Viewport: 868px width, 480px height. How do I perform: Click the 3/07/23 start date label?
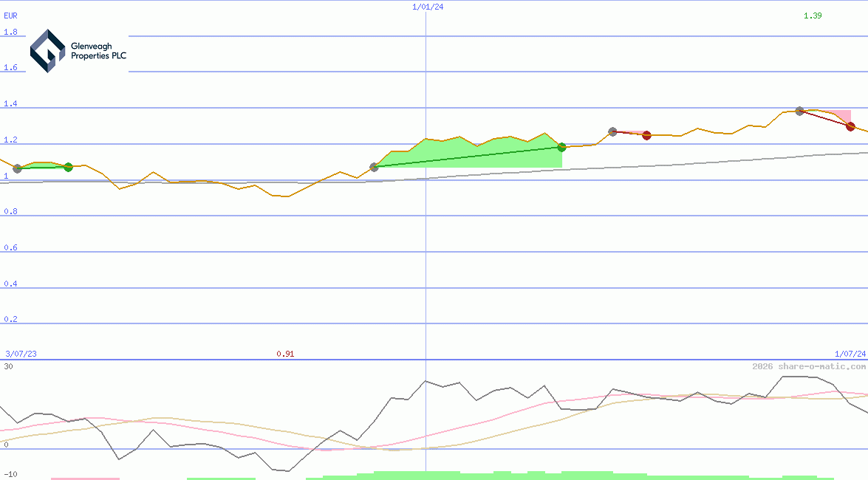pyautogui.click(x=21, y=354)
